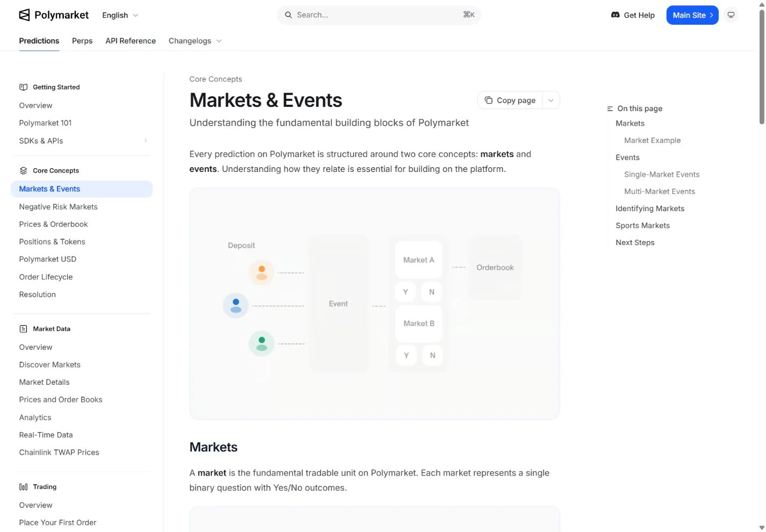Screen dimensions: 766x532
Task: Jump to Sports Markets section
Action: pyautogui.click(x=642, y=226)
